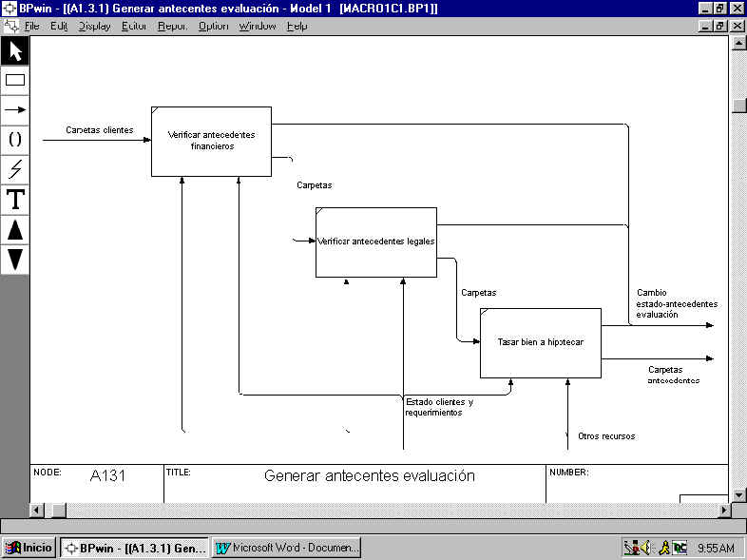The image size is (747, 560).
Task: Open the Report menu
Action: point(172,26)
